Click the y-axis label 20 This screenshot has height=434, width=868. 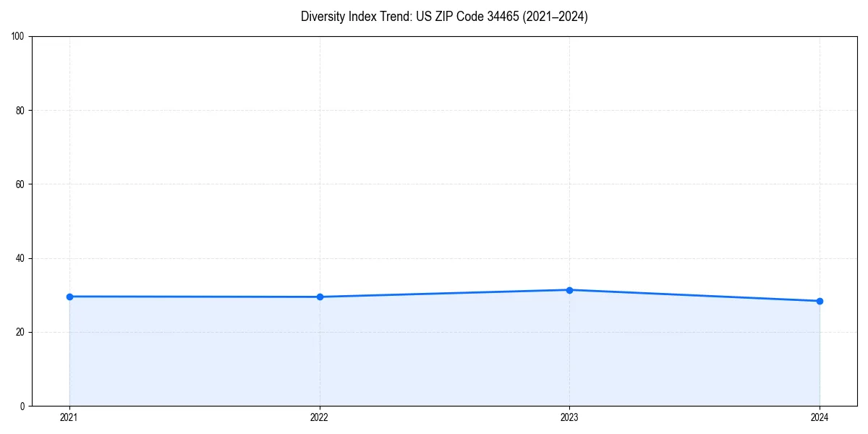[x=21, y=332]
